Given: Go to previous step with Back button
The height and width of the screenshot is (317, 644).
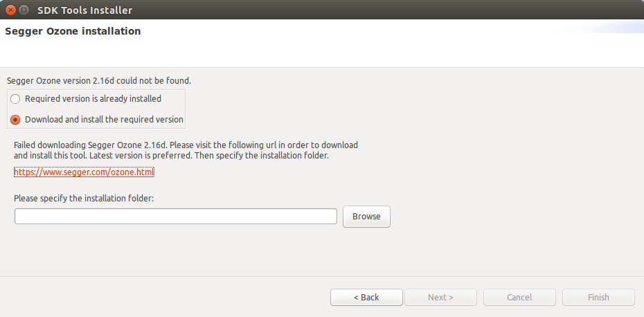Looking at the screenshot, I should pos(366,298).
